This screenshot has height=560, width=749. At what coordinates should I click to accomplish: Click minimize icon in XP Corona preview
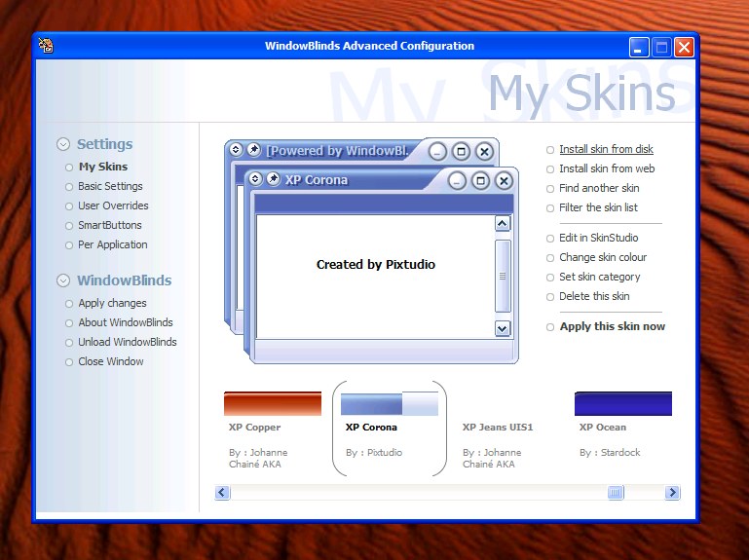click(x=457, y=180)
